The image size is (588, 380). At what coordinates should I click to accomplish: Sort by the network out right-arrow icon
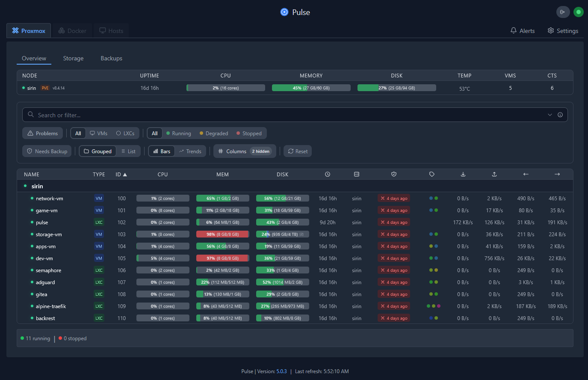(557, 174)
